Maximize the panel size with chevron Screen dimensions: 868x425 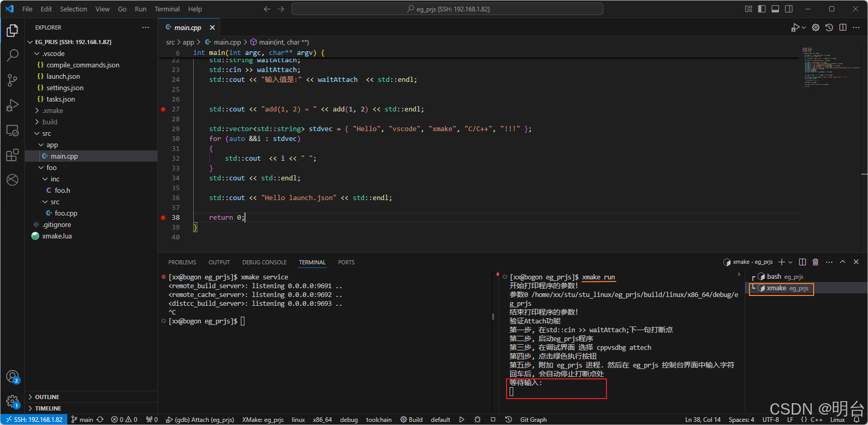pos(843,262)
